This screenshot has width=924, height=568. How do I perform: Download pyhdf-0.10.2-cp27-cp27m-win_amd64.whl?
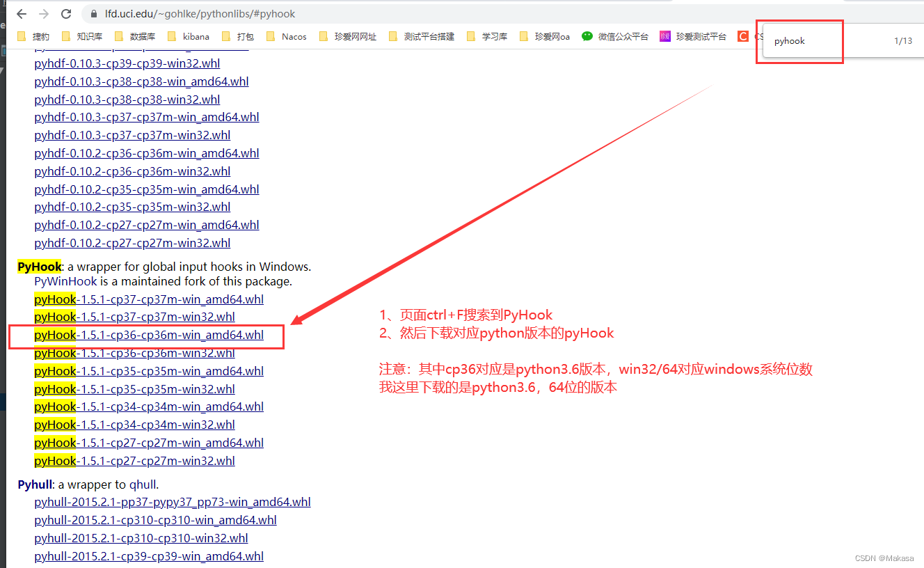tap(147, 225)
